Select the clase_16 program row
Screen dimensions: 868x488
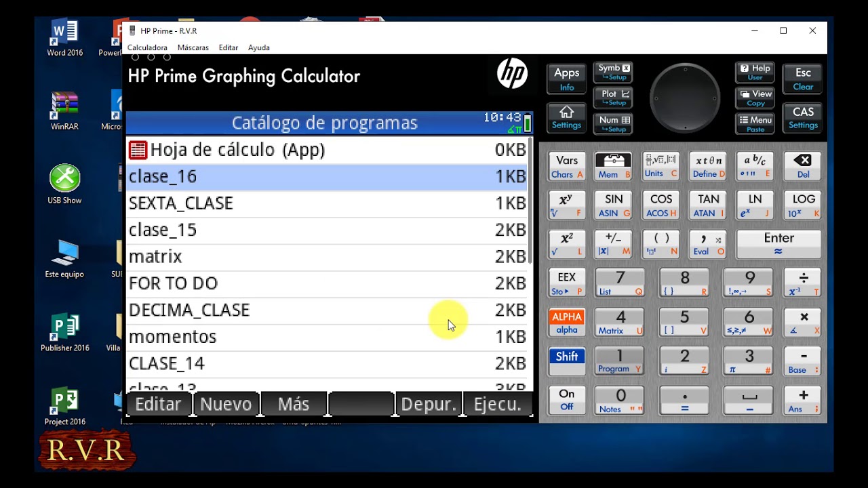click(x=328, y=177)
